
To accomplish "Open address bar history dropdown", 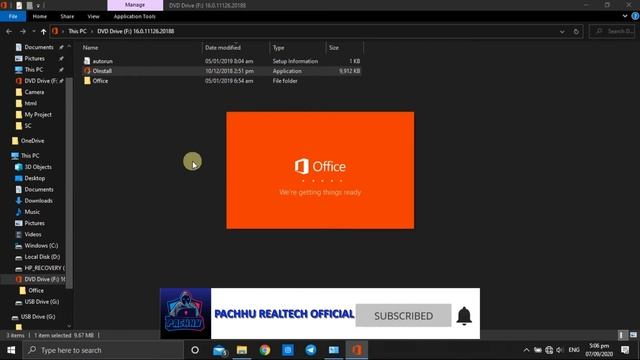I will [x=562, y=31].
